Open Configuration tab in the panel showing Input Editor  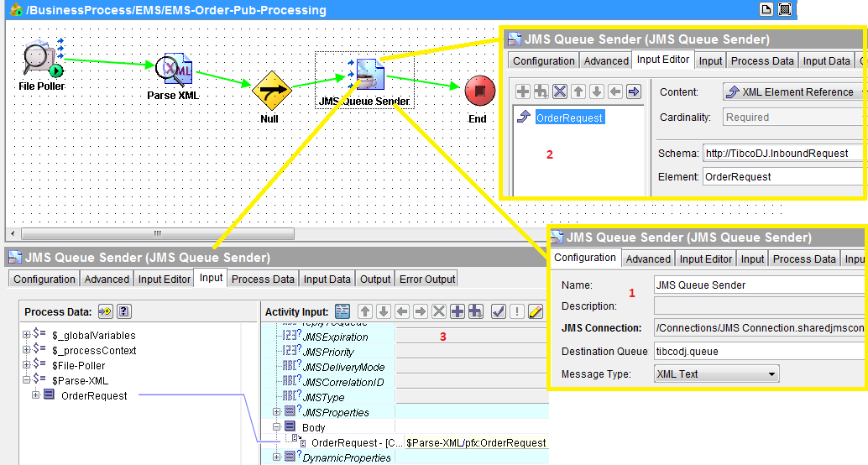[544, 60]
